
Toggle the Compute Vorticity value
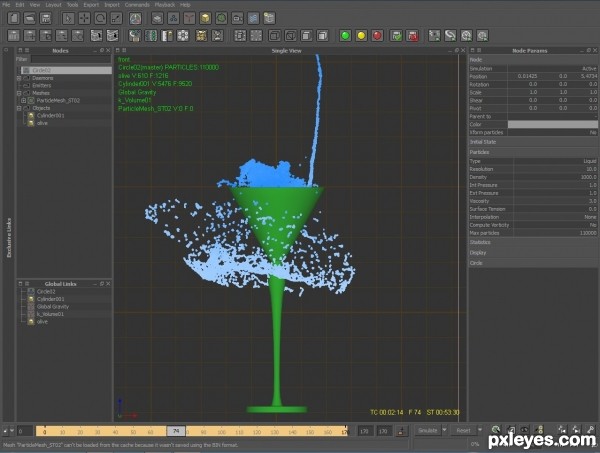(556, 225)
